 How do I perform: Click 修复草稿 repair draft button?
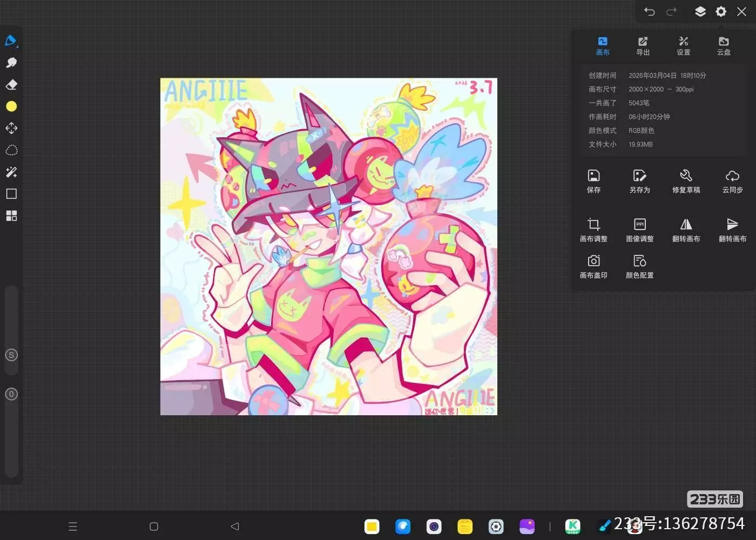click(x=686, y=181)
